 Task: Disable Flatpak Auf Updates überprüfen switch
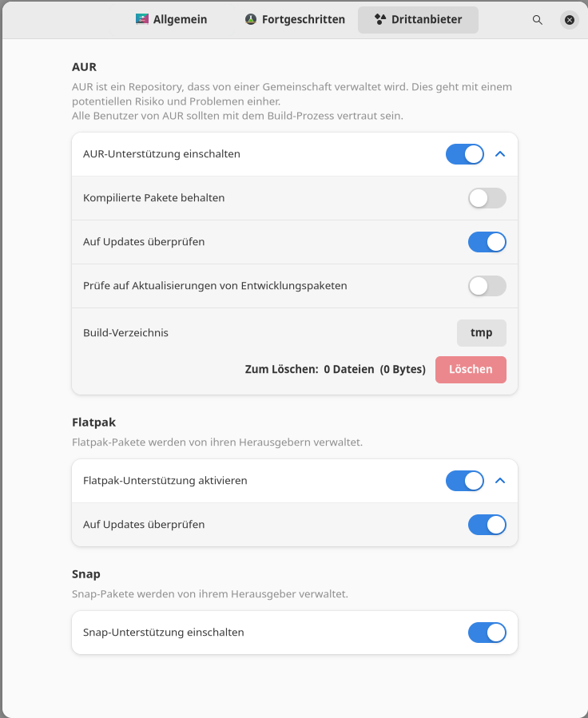[x=487, y=525]
